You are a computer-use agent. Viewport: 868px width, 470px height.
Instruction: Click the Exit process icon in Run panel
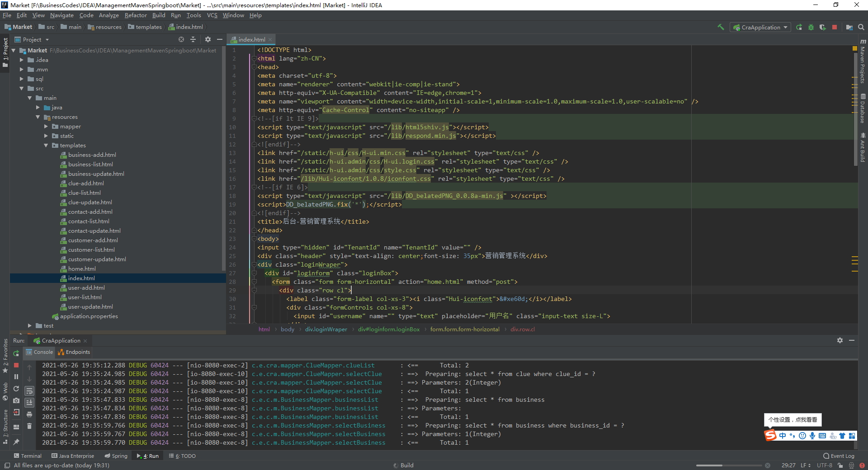[16, 412]
